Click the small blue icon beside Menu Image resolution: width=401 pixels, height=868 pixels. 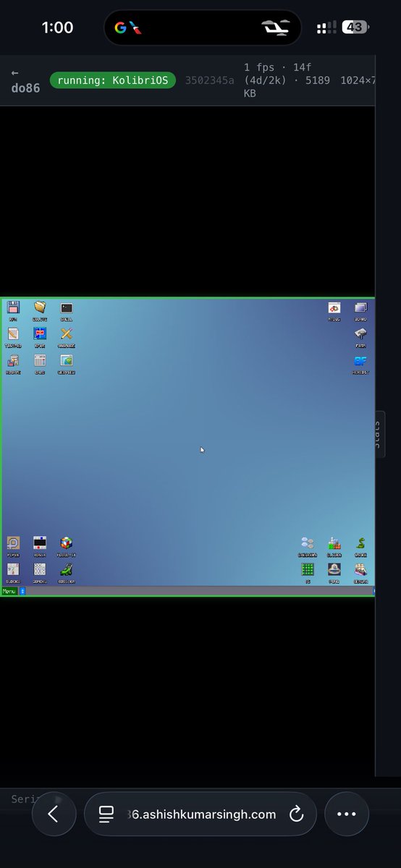coord(22,591)
